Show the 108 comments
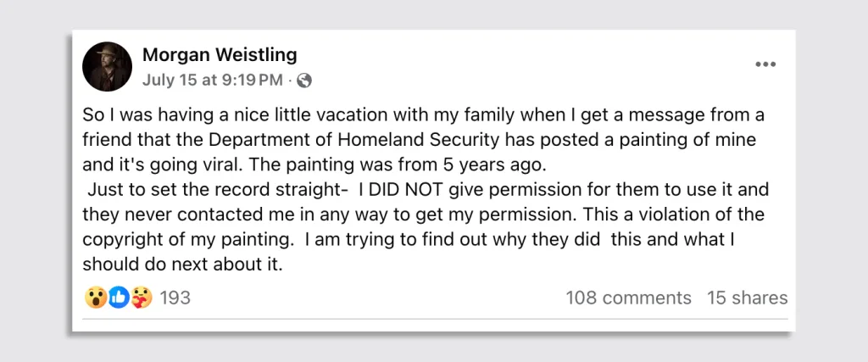The image size is (868, 362). pos(628,298)
